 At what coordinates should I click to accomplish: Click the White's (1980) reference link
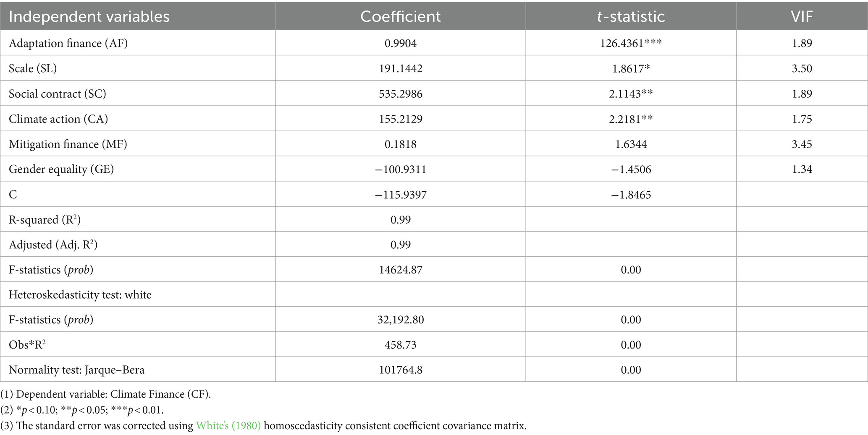click(x=228, y=426)
